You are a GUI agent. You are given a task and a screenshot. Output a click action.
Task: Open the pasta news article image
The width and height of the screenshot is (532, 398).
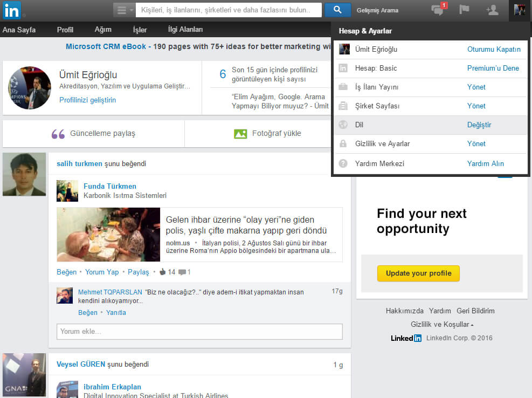(108, 235)
